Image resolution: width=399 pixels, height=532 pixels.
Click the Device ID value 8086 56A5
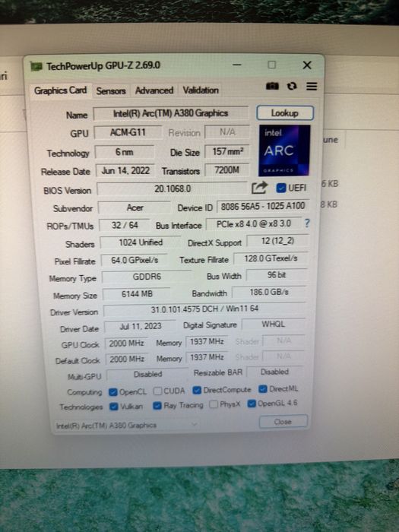click(263, 206)
